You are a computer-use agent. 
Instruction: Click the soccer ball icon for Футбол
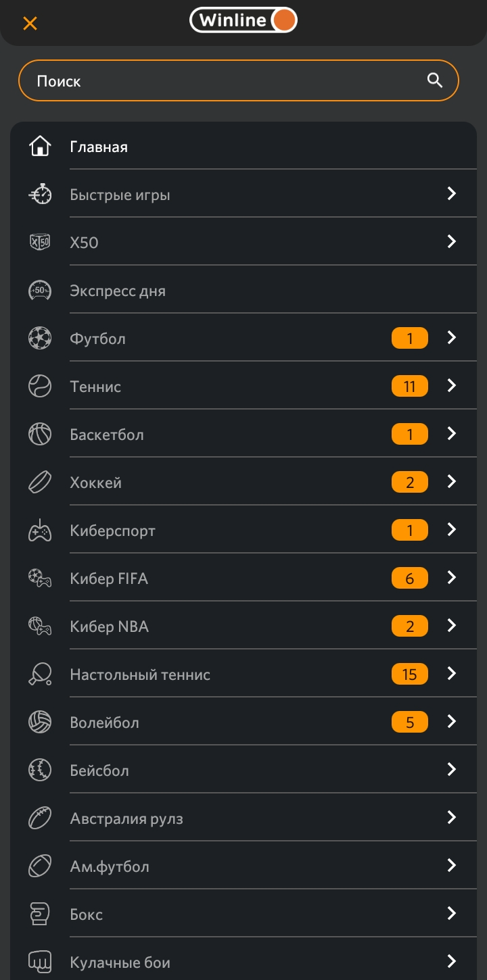40,338
